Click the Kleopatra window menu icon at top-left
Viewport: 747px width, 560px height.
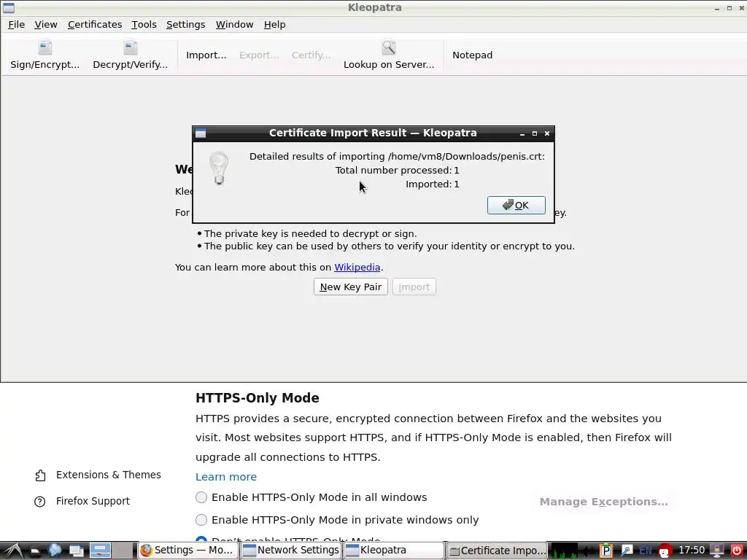[x=9, y=7]
